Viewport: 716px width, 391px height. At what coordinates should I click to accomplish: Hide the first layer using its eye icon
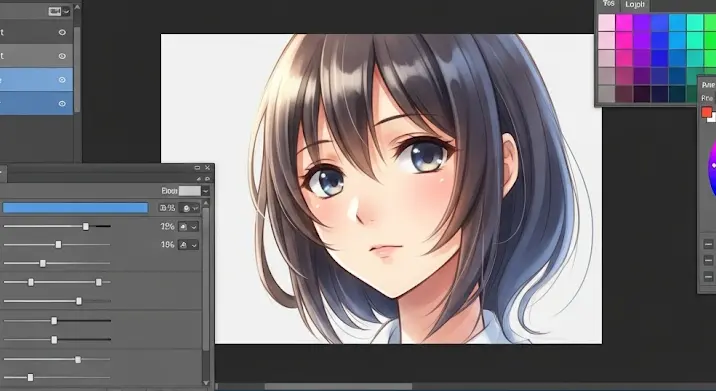(63, 32)
